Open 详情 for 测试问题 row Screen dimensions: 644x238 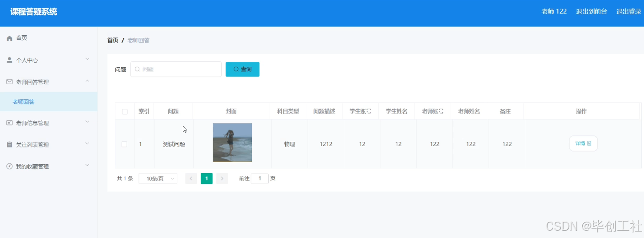pyautogui.click(x=583, y=144)
